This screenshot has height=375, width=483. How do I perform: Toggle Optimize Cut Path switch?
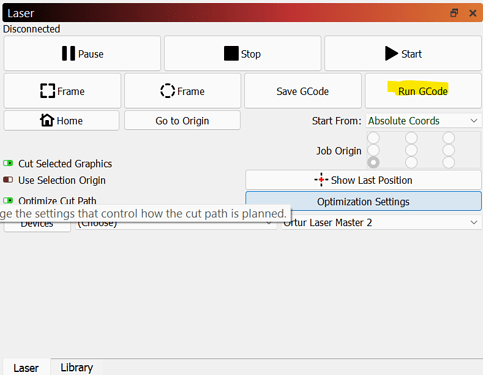tap(8, 200)
